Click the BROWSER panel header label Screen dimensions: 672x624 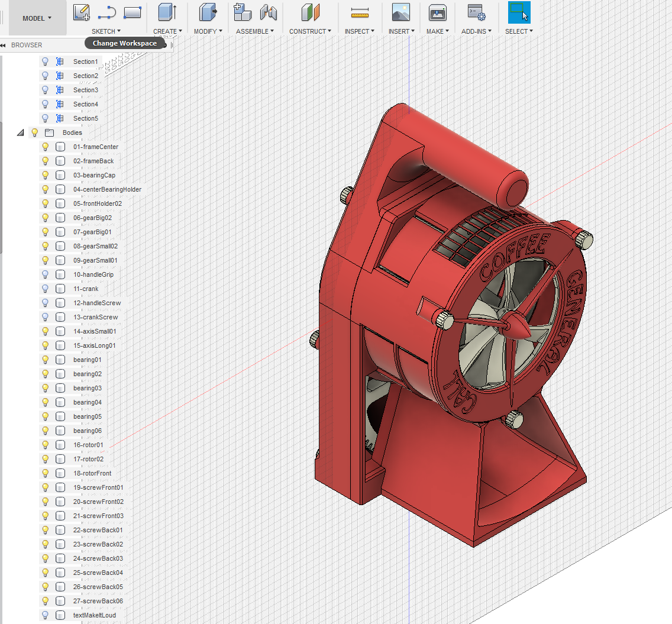(x=27, y=45)
